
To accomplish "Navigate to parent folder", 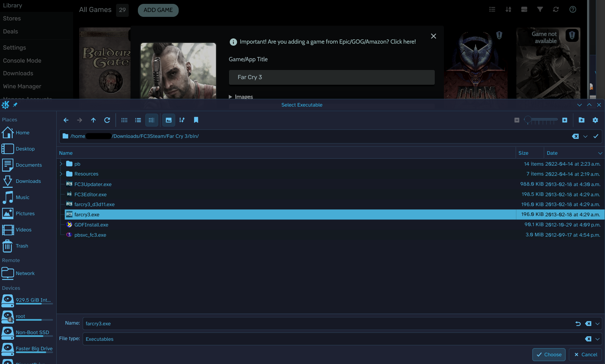I will (93, 120).
